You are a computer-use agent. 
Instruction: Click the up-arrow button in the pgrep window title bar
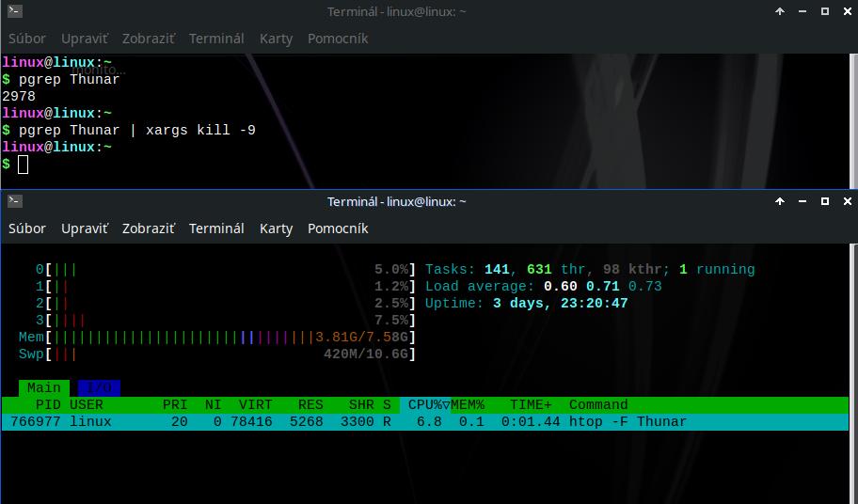pyautogui.click(x=780, y=12)
